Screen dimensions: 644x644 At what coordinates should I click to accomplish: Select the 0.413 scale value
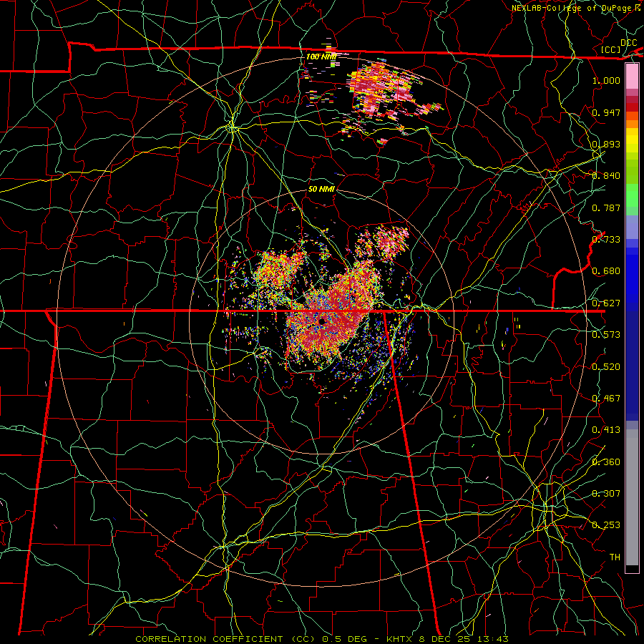click(606, 430)
